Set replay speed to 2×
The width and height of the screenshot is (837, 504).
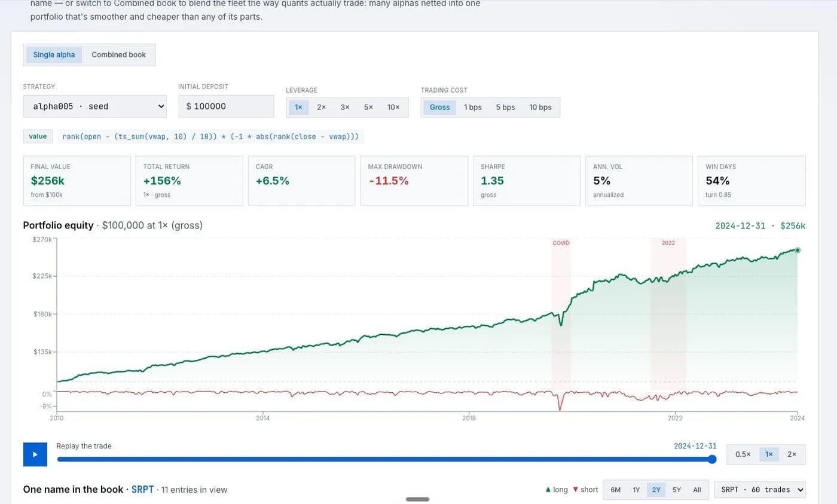792,454
